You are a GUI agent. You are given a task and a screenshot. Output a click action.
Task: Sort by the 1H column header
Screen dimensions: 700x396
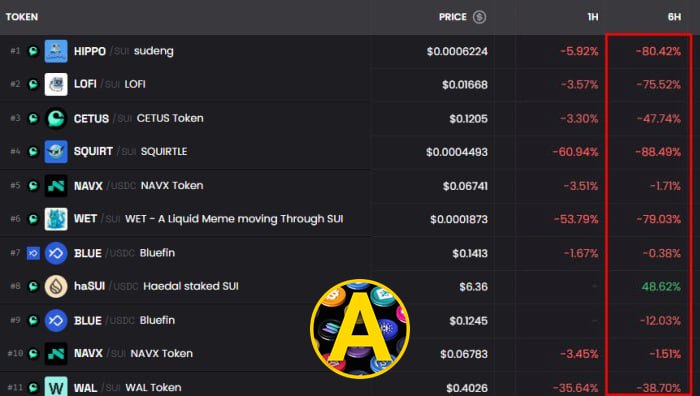pos(592,17)
